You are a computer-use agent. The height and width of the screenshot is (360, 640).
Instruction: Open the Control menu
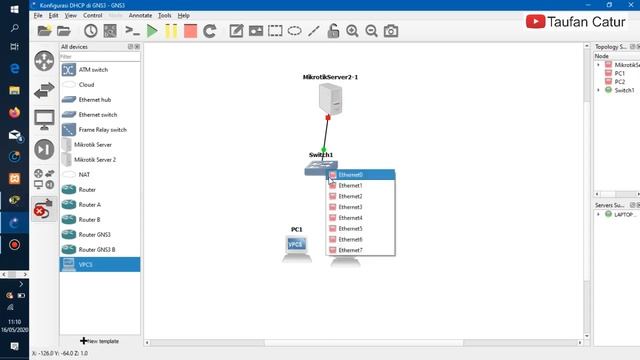click(93, 15)
